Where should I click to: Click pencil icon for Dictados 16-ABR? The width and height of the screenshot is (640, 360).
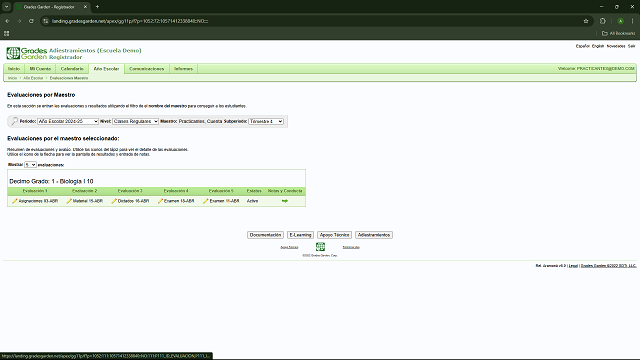(x=114, y=201)
